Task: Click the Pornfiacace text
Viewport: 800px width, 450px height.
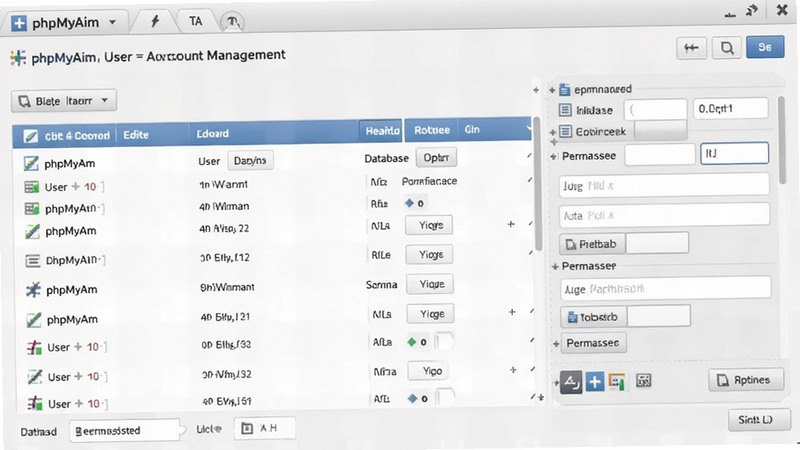Action: click(x=429, y=181)
